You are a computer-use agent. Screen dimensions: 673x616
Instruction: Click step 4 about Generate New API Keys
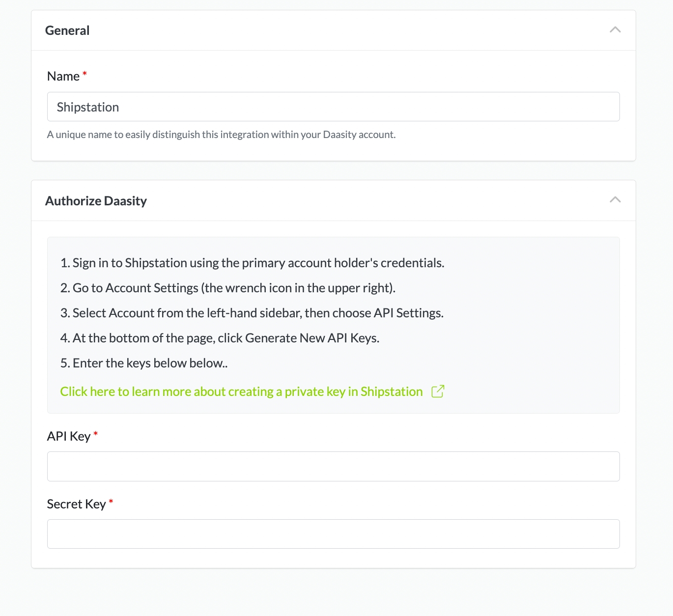coord(220,338)
